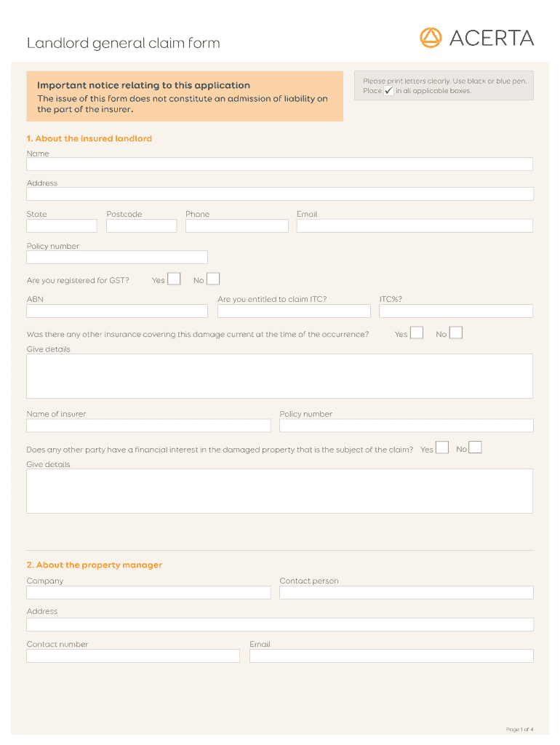This screenshot has width=560, height=745.
Task: Select the State input field
Action: click(x=62, y=226)
